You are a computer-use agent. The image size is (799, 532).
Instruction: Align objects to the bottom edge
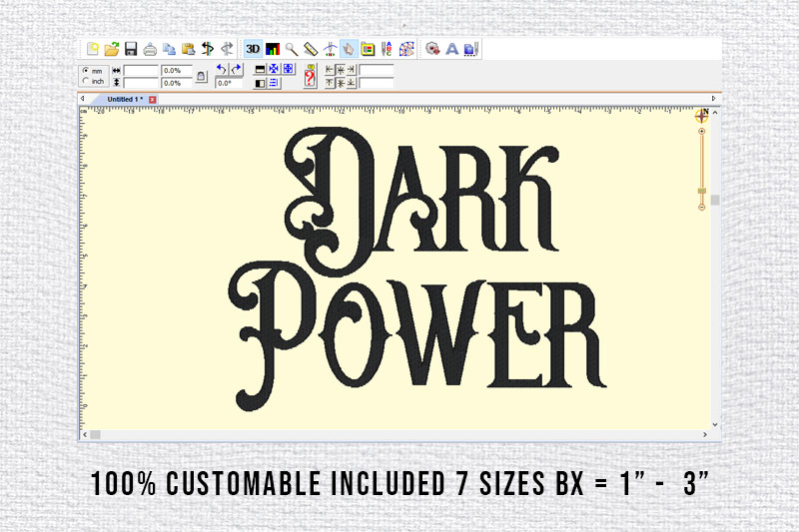pos(352,83)
